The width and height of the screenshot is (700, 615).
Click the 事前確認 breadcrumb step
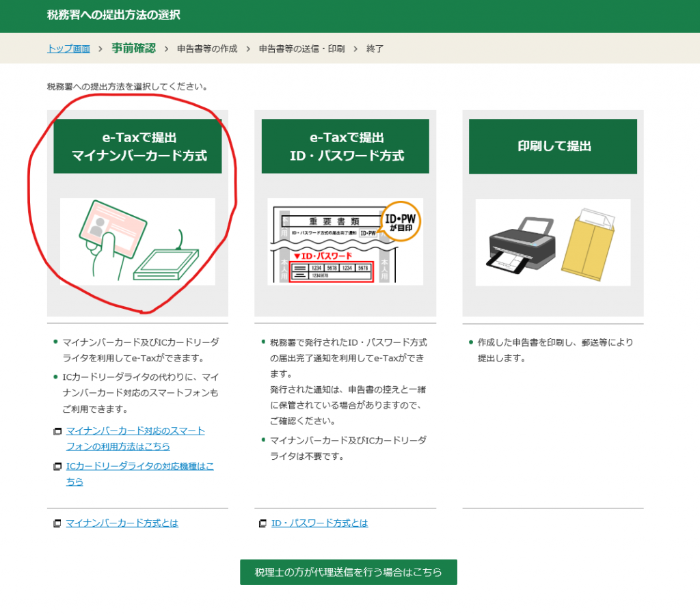(133, 48)
